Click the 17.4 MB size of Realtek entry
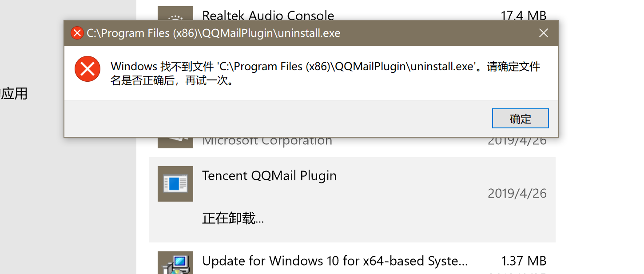The image size is (644, 274). point(523,15)
